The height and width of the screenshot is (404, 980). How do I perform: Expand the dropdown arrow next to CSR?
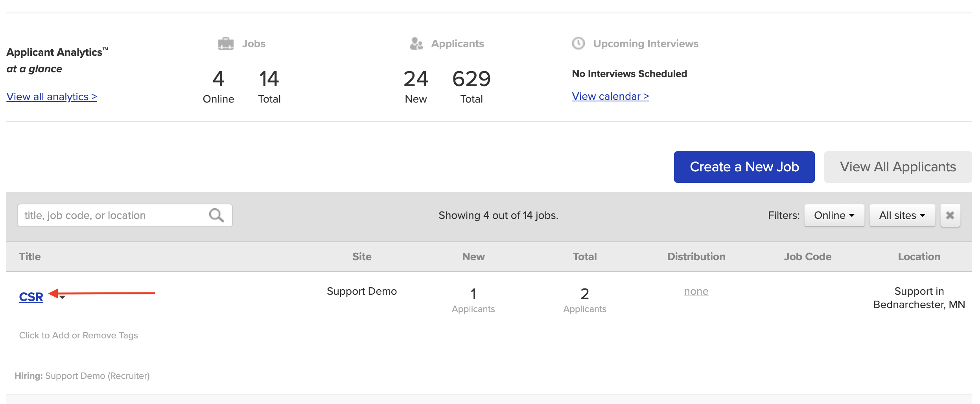pos(63,298)
